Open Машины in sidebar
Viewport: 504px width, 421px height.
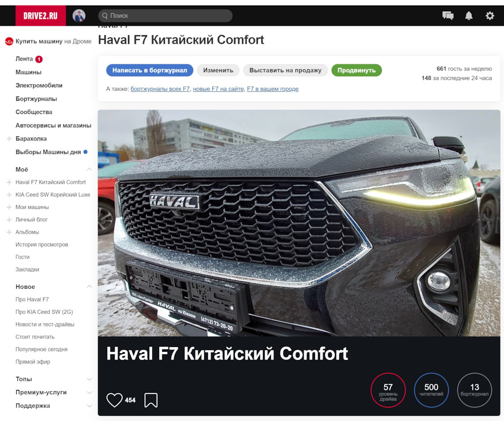pyautogui.click(x=28, y=72)
